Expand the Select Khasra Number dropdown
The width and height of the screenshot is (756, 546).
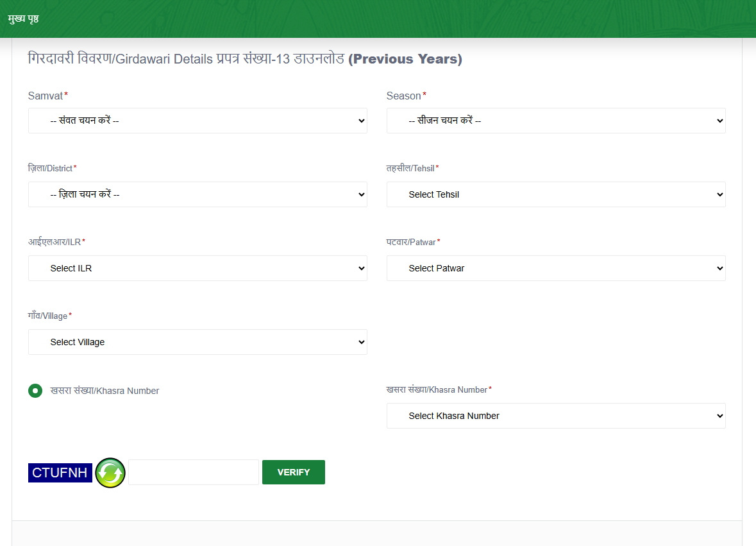[x=555, y=416]
